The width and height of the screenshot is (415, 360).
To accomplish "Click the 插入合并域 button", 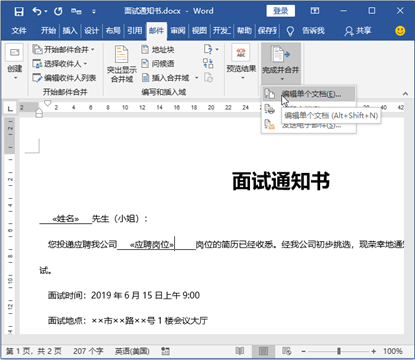I will 166,78.
